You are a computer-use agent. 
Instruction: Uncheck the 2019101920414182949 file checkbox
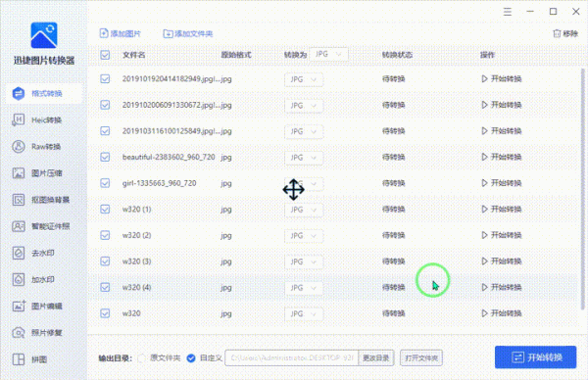105,78
